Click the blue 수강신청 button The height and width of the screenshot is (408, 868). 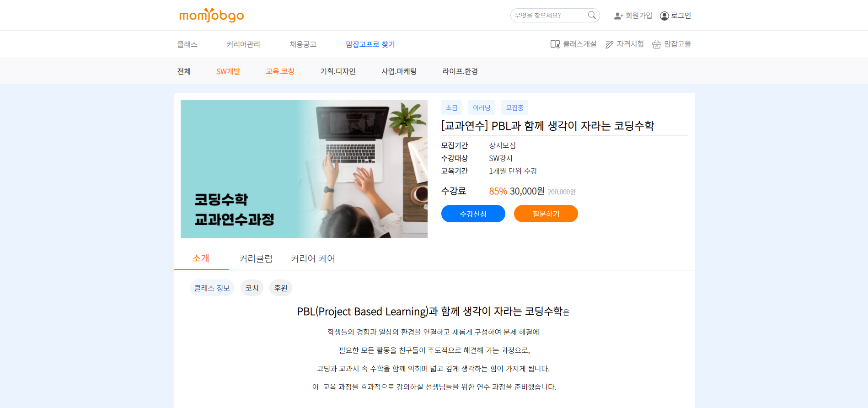473,214
